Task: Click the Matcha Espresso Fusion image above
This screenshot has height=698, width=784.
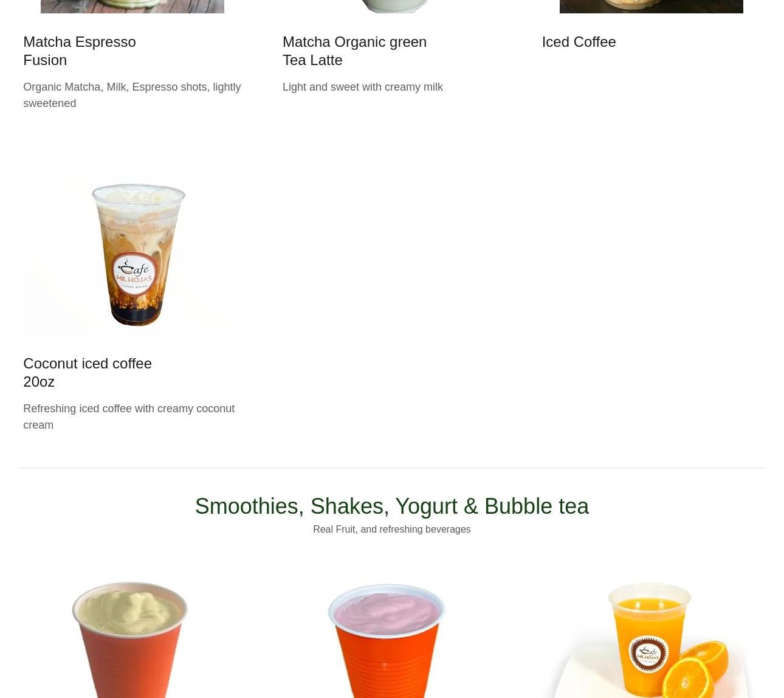Action: (132, 6)
